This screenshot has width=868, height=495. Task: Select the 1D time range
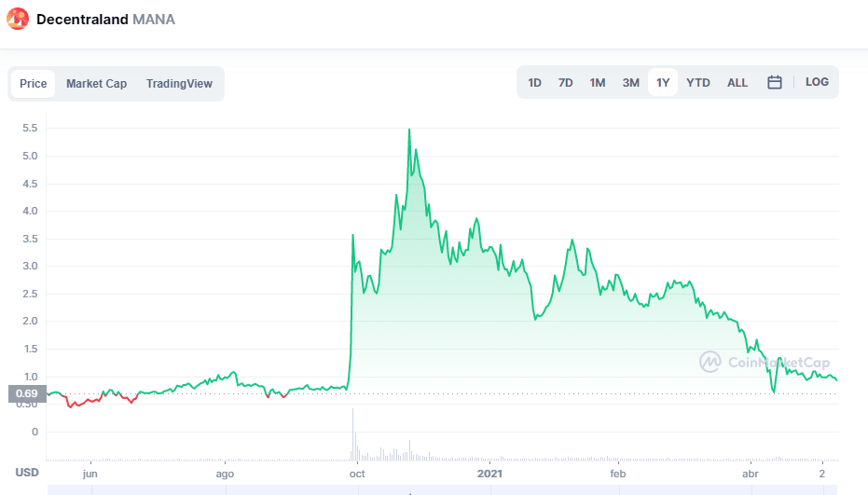pos(534,82)
